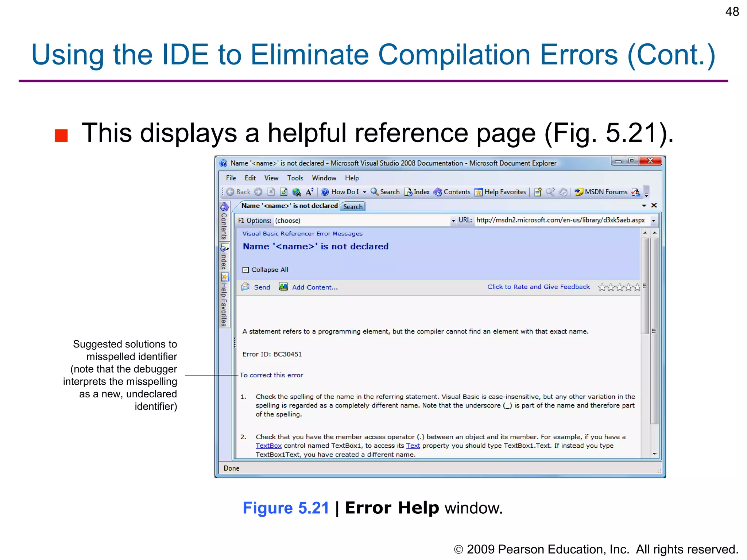
Task: Expand the URL history dropdown arrow
Action: pyautogui.click(x=653, y=221)
